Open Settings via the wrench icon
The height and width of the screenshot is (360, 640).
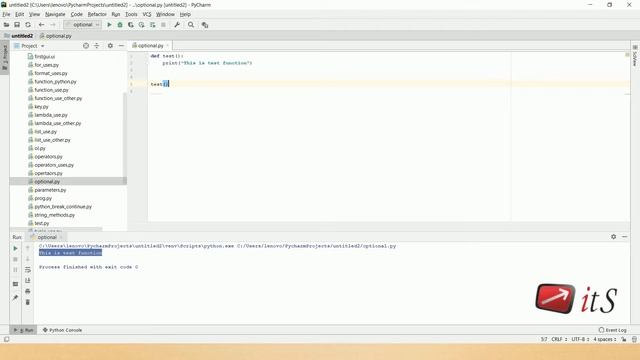click(x=177, y=25)
